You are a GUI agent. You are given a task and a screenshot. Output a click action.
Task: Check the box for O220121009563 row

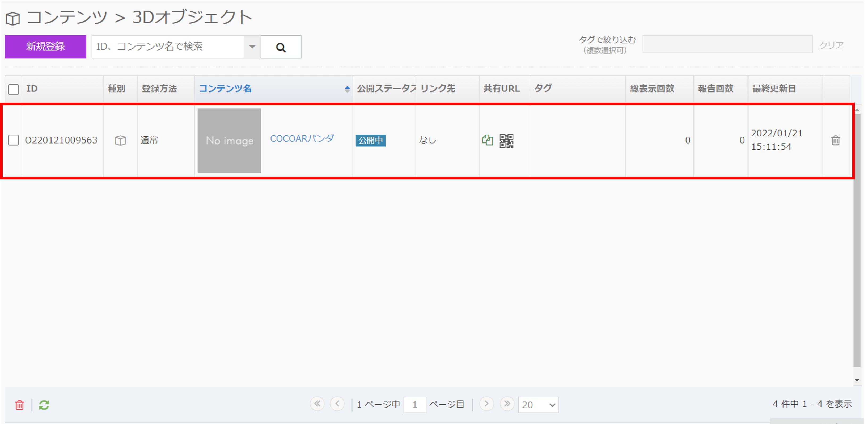[14, 140]
